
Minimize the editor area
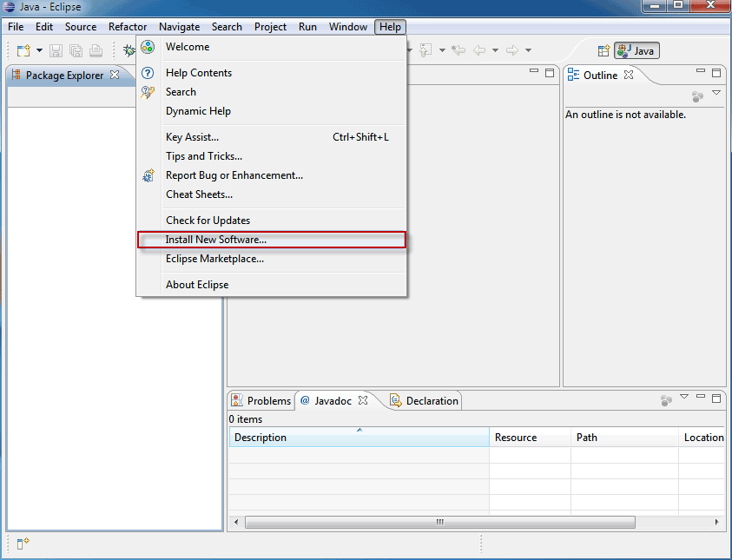pos(534,71)
